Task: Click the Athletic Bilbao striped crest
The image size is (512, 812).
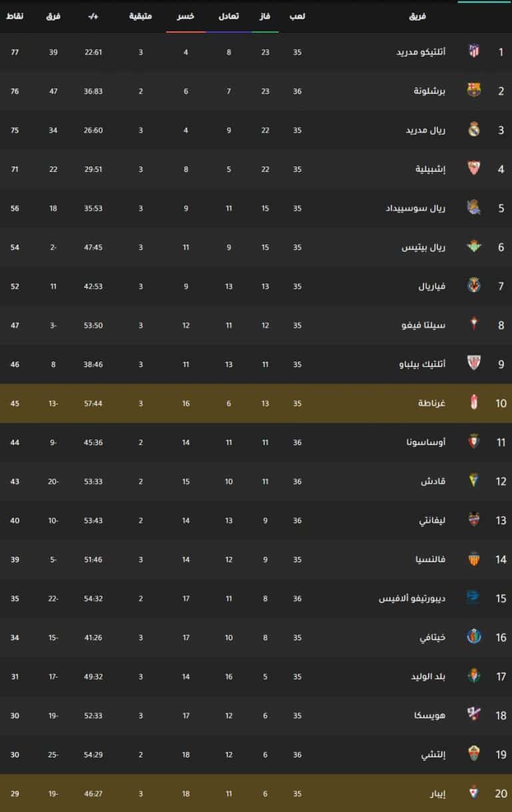Action: [474, 364]
